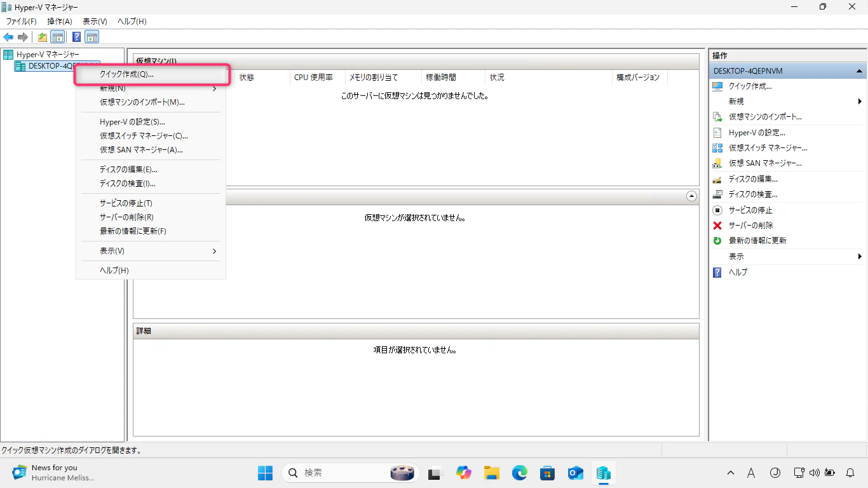Click the Up One Level folder icon
Viewport: 868px width, 488px height.
43,37
